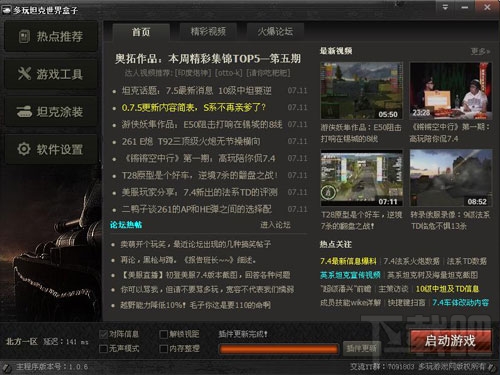This screenshot has height=375, width=500.
Task: Open hot topic 主策访谈
Action: (393, 289)
